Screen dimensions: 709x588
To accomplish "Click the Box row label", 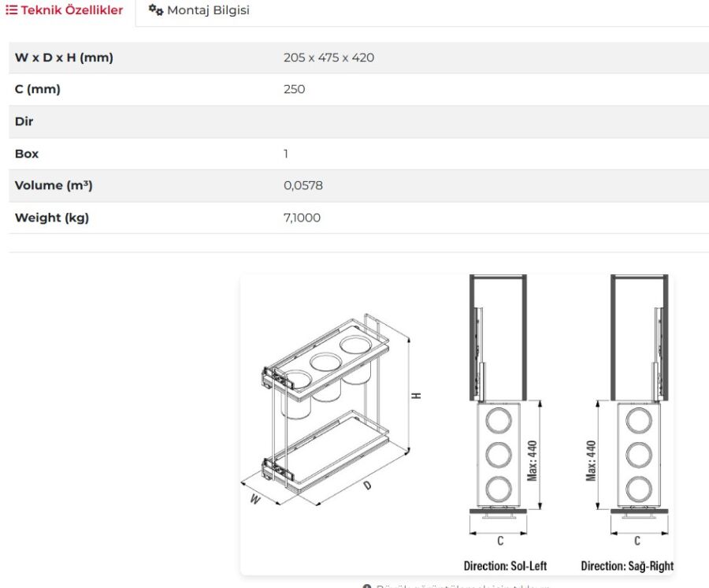I will (x=27, y=154).
